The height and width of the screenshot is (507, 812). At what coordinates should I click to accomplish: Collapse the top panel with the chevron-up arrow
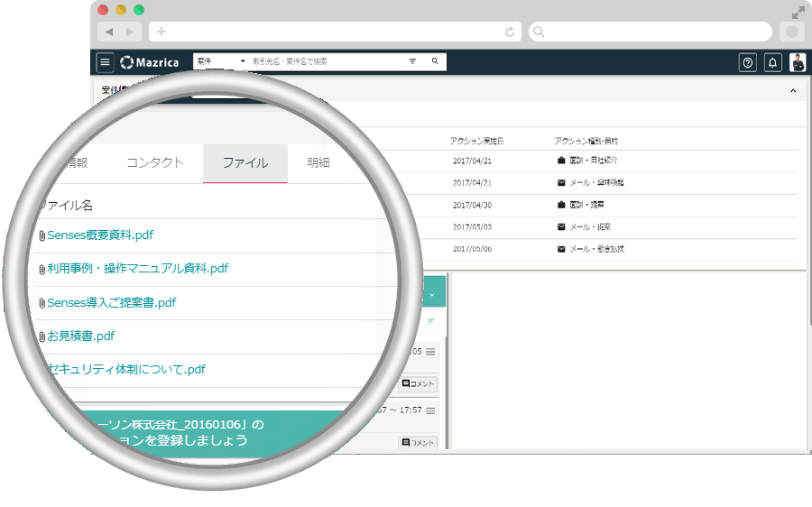tap(793, 91)
